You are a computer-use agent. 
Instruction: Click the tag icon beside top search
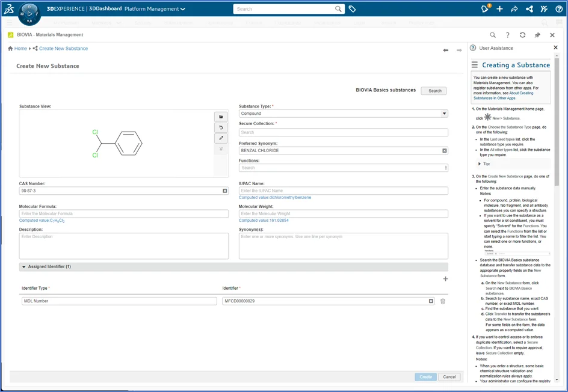point(353,9)
